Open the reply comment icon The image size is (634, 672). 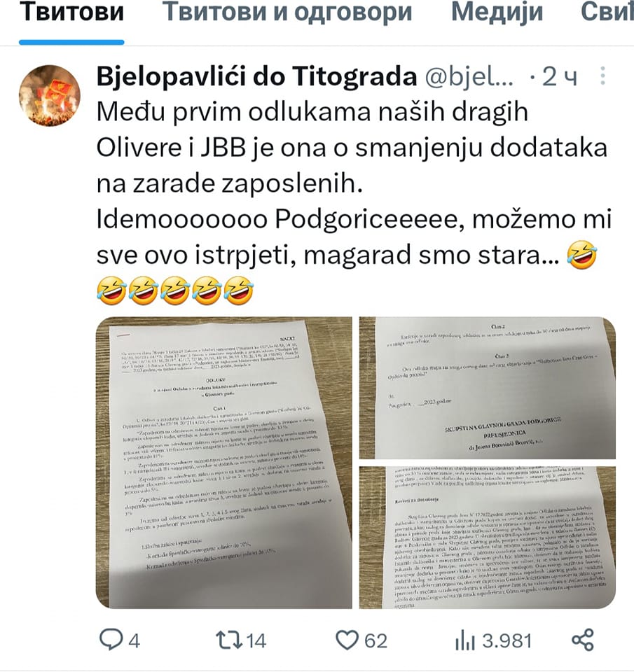pos(111,640)
